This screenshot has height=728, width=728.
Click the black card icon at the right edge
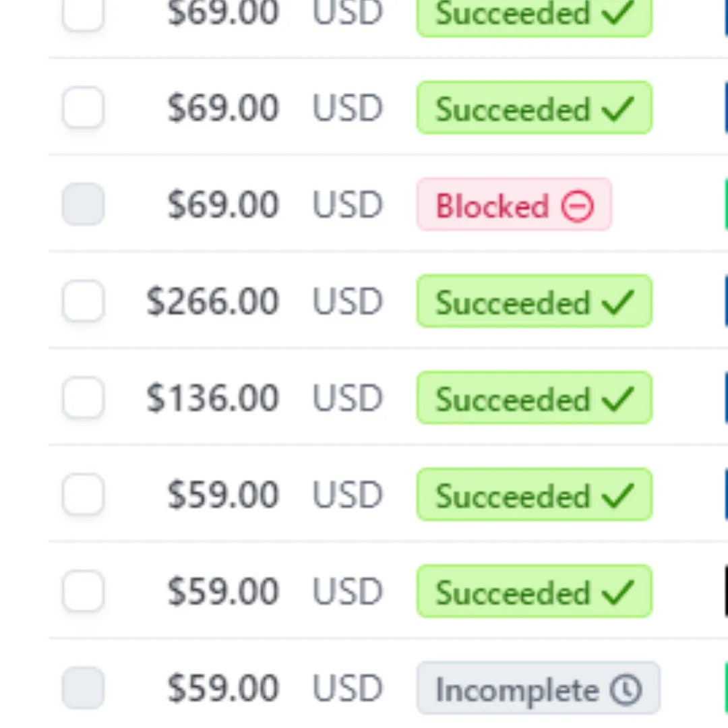click(726, 591)
